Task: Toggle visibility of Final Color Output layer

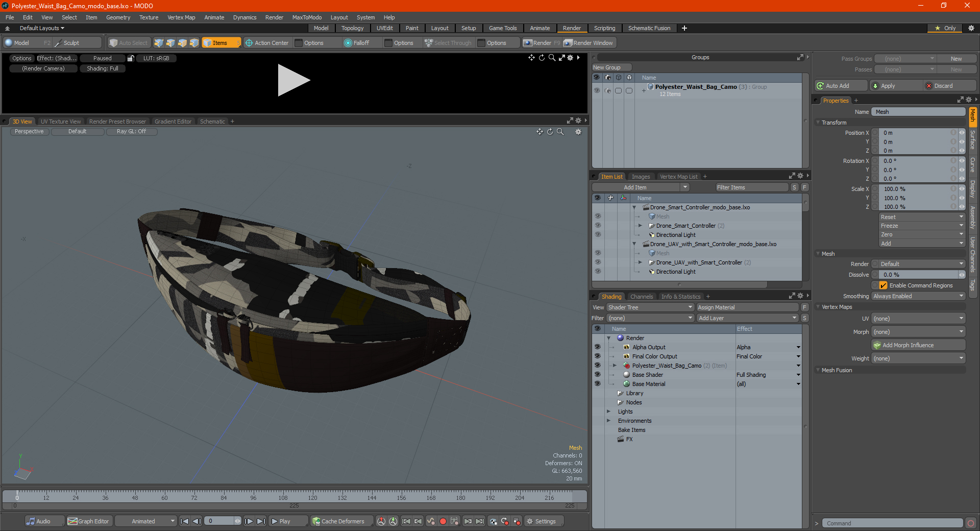Action: point(598,356)
